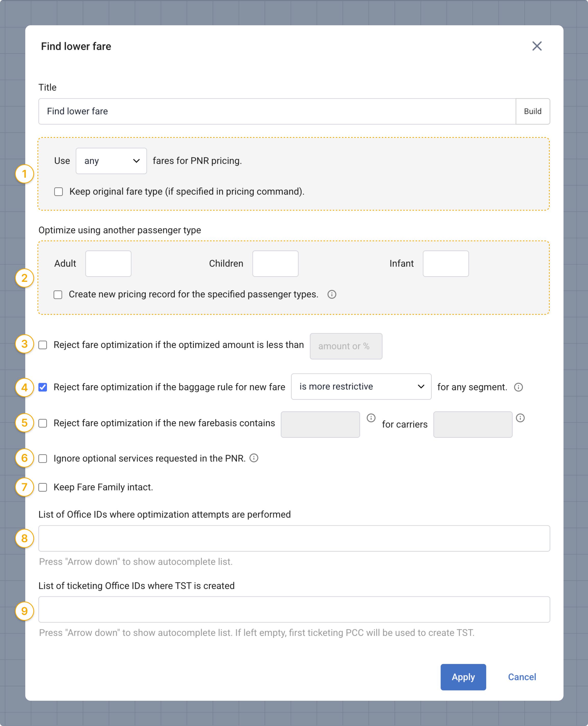Viewport: 588px width, 726px height.
Task: Click the numbered marker 8 badge
Action: (24, 538)
